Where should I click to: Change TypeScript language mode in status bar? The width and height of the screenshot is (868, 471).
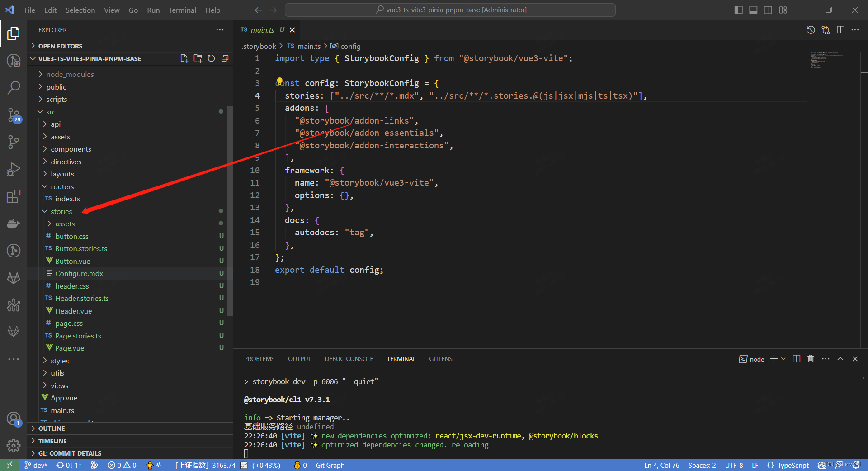[793, 465]
